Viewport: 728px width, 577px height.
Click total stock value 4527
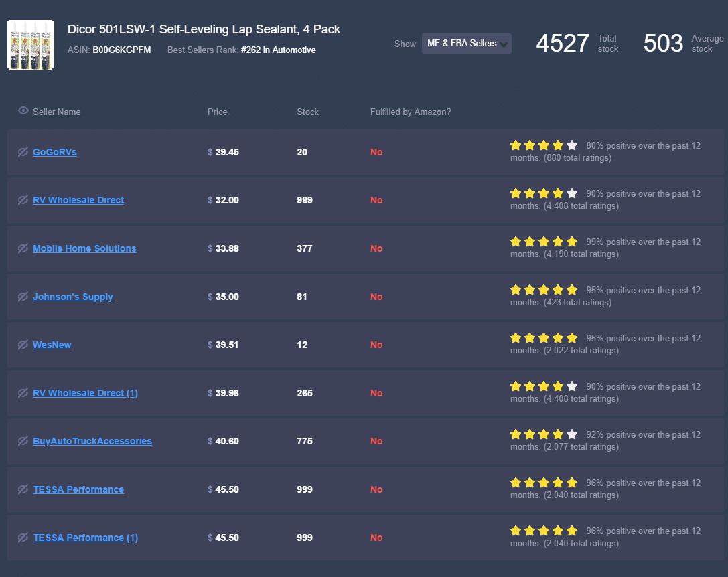click(563, 44)
